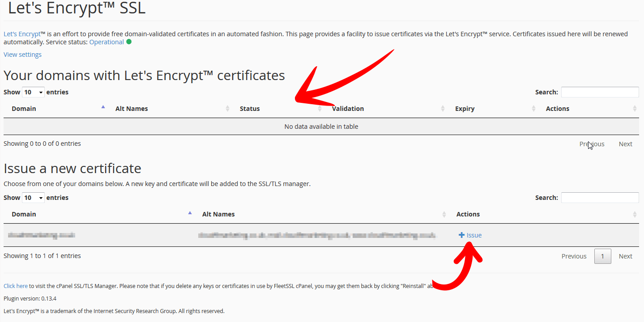Sort the Actions column in the issue table
Screen dimensions: 644x322
635,214
